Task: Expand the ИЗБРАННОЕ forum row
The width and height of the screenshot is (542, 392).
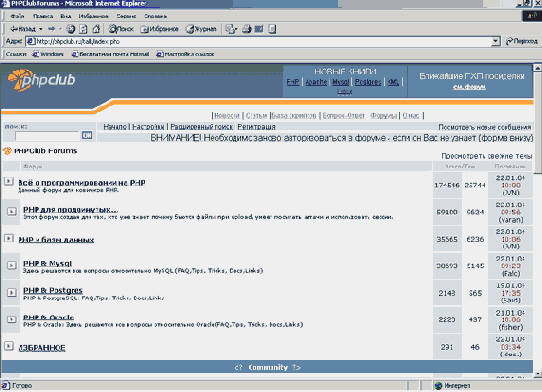Action: (9, 346)
